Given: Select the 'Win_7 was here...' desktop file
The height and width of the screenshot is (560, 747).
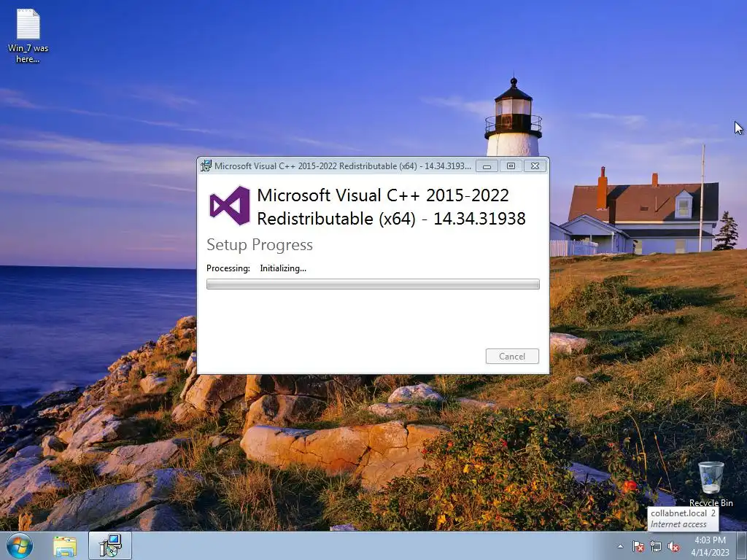Looking at the screenshot, I should [x=28, y=36].
